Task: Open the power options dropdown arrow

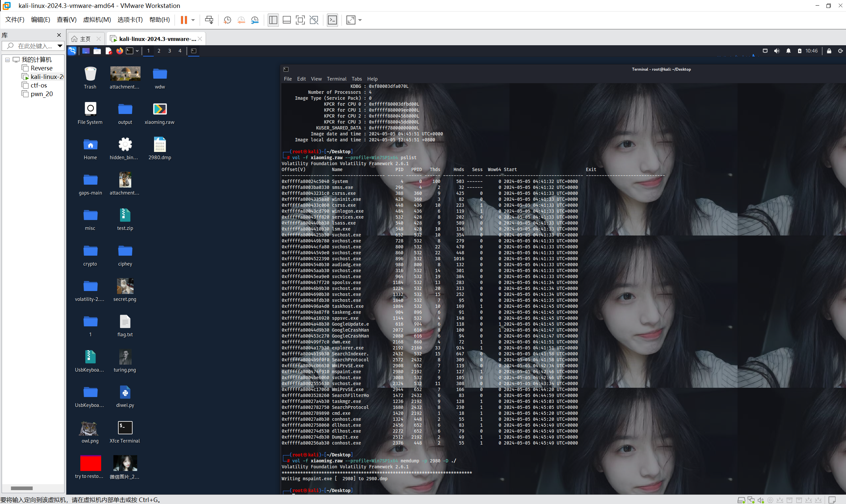Action: tap(193, 20)
